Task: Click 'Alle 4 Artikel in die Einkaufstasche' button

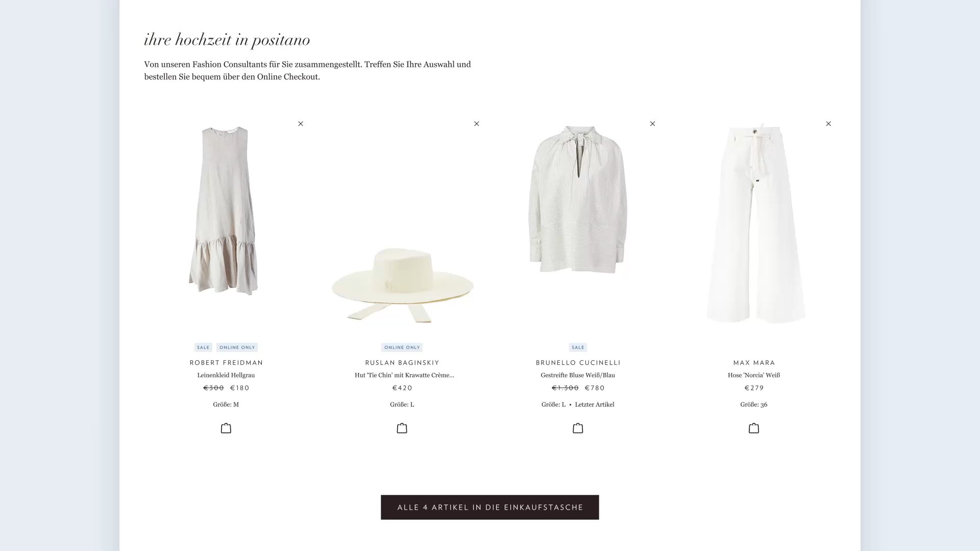Action: tap(489, 507)
